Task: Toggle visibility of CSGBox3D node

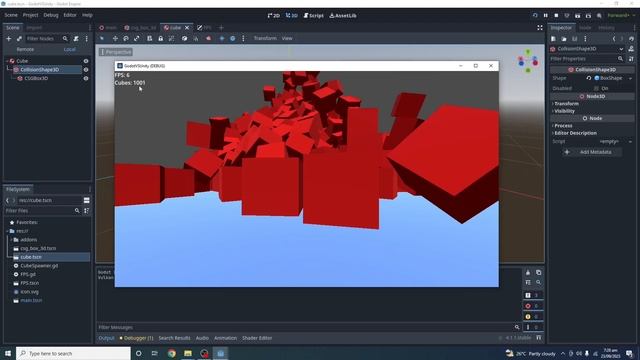Action: (86, 78)
